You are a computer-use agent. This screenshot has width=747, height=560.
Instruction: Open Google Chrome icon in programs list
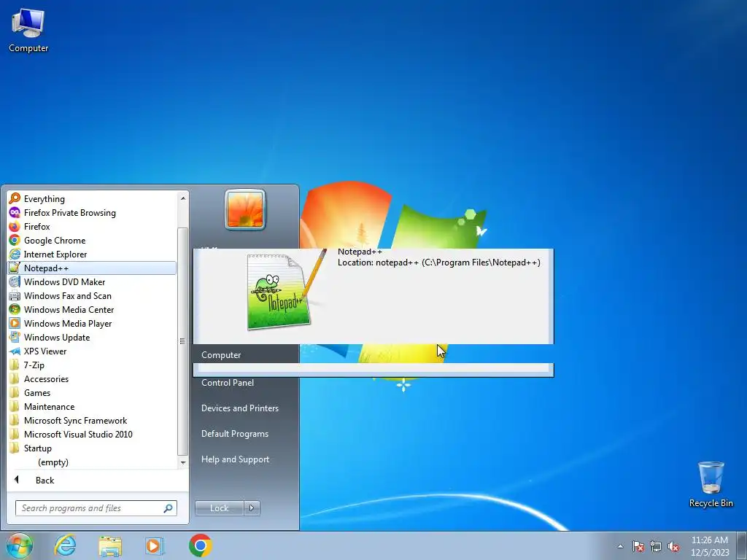click(15, 240)
